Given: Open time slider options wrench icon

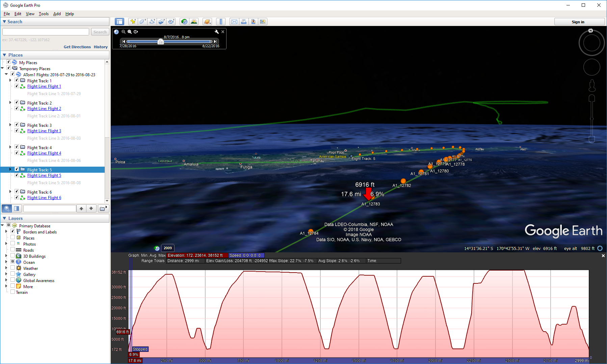Looking at the screenshot, I should (217, 32).
